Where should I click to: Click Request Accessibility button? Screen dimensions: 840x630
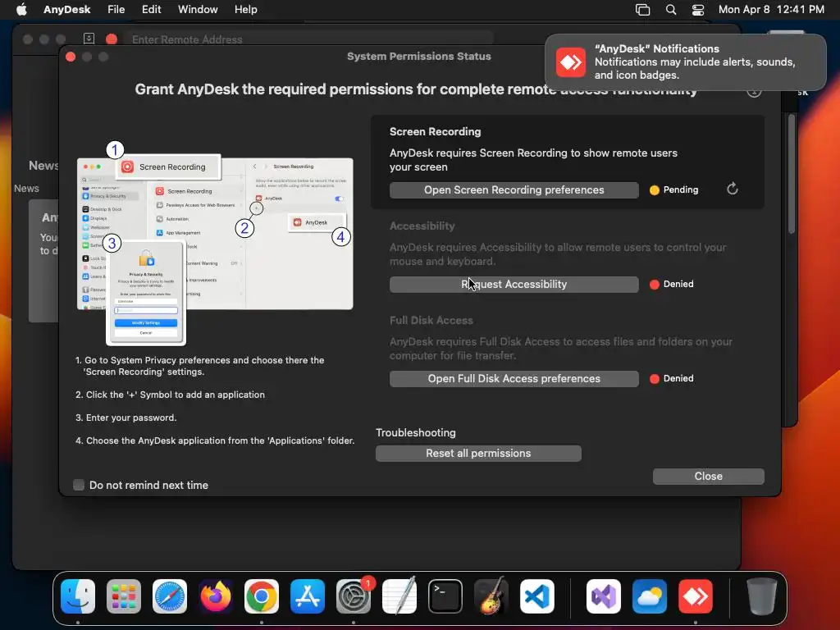click(x=514, y=285)
